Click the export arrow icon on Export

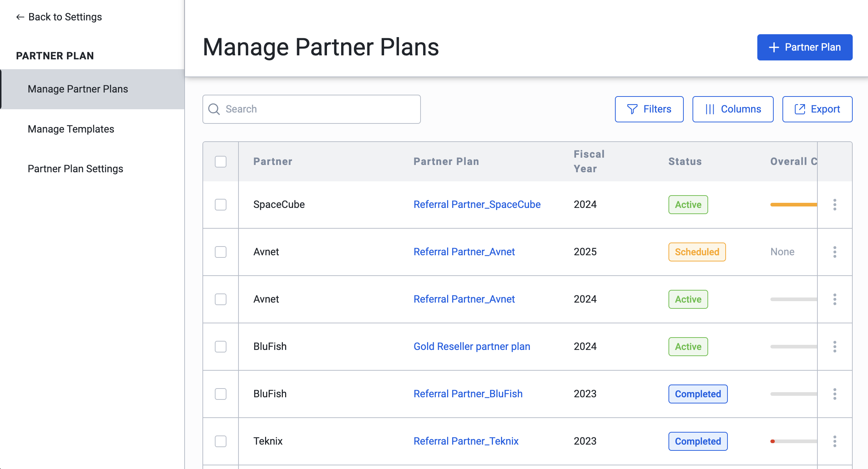(800, 109)
